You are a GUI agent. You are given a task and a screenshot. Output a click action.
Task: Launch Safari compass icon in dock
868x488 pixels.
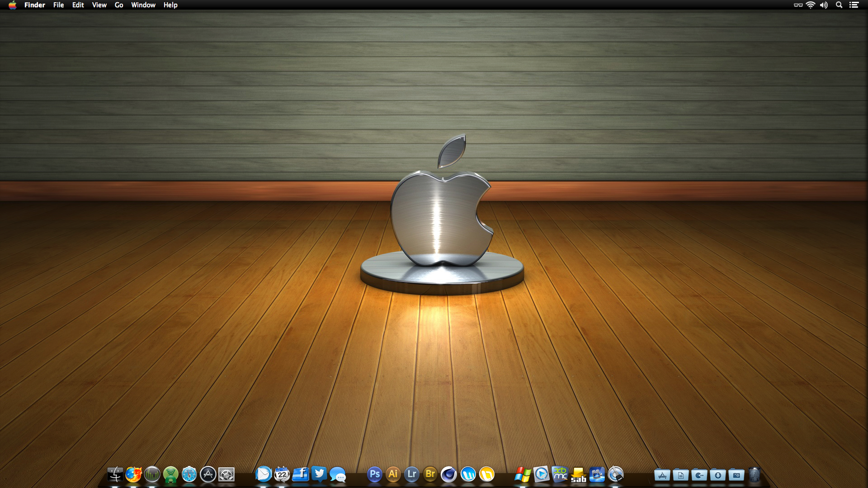[189, 474]
